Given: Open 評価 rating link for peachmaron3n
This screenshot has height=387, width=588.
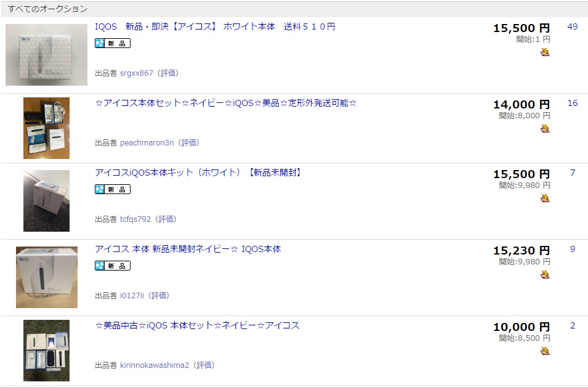Looking at the screenshot, I should [188, 142].
